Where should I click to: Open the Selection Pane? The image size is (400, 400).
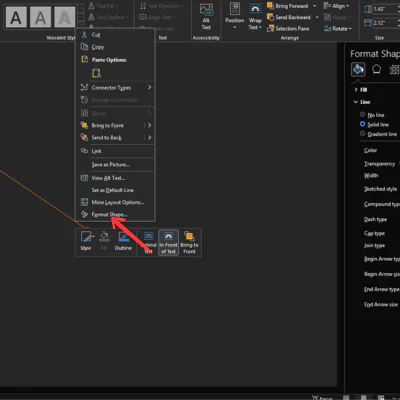(x=288, y=29)
